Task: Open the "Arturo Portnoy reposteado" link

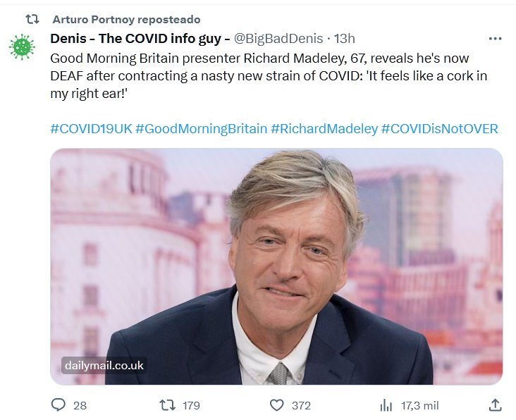Action: (x=126, y=19)
